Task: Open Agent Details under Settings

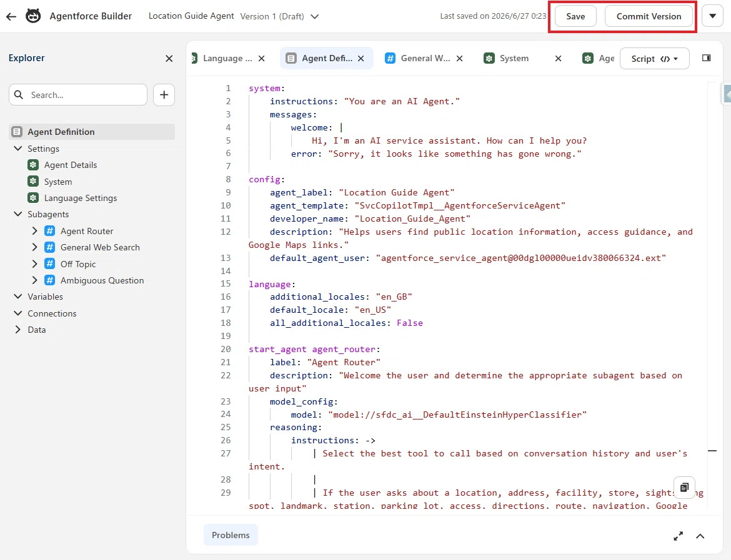Action: [x=71, y=165]
